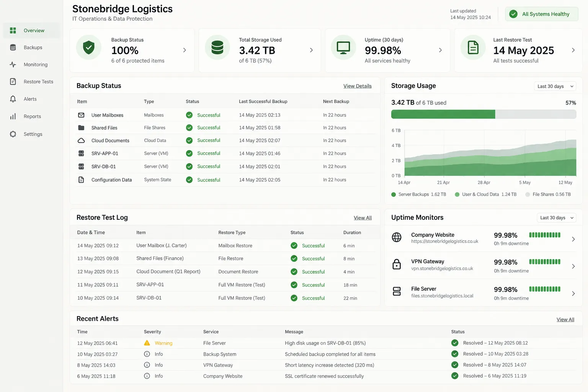The width and height of the screenshot is (588, 392).
Task: Expand the File Server monitor chevron
Action: pyautogui.click(x=573, y=294)
